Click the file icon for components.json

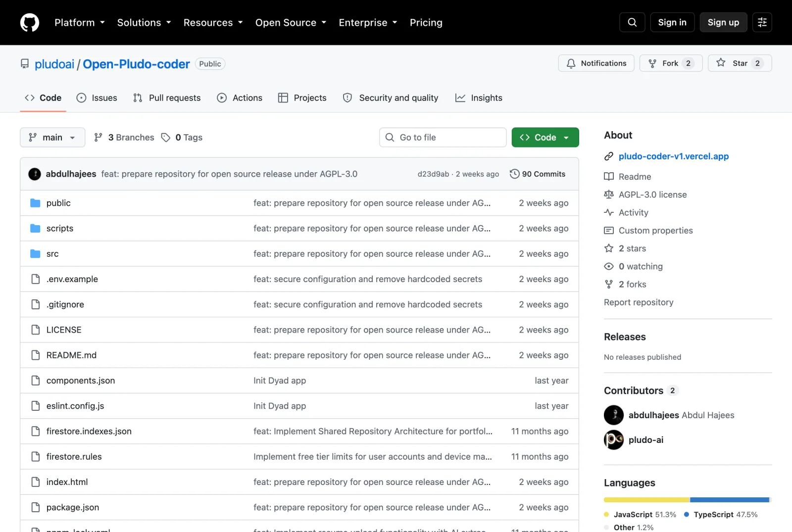tap(35, 381)
